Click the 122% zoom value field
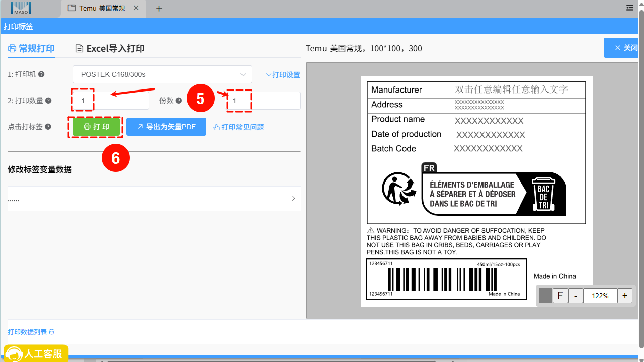The width and height of the screenshot is (644, 362). (600, 296)
